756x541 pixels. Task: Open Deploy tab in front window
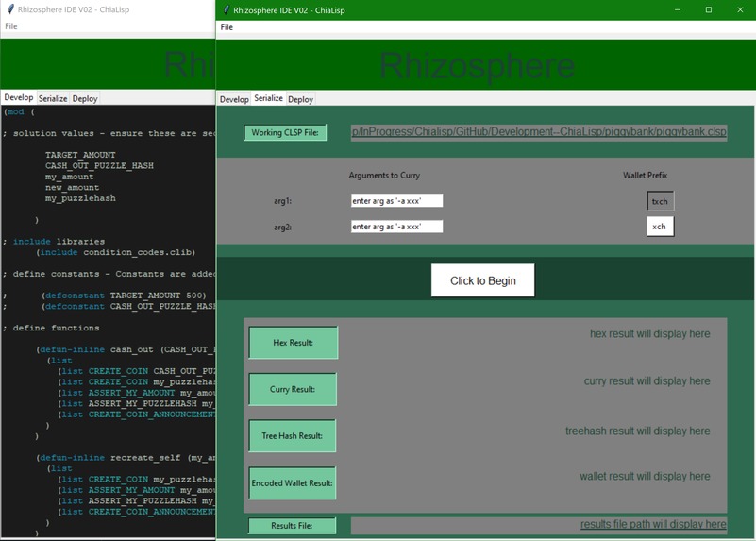pos(300,99)
